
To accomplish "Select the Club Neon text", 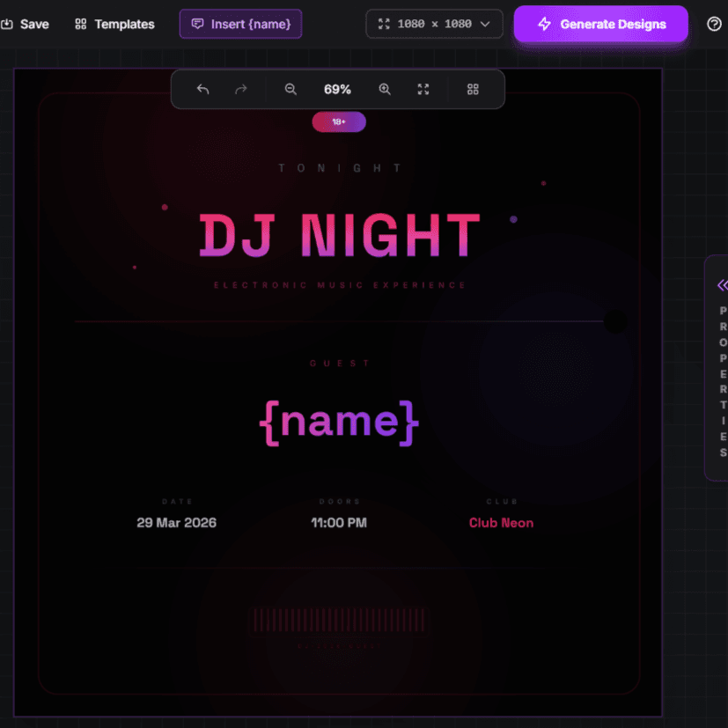I will (x=502, y=523).
